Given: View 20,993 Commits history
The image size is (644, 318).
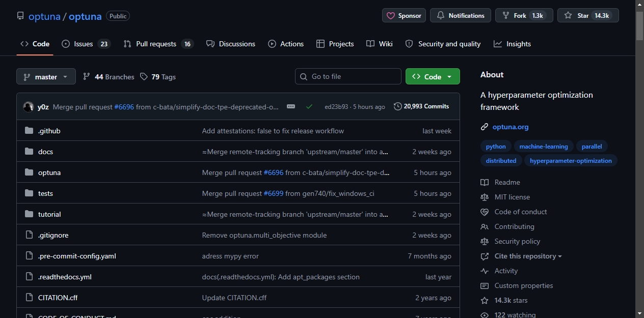Looking at the screenshot, I should click(x=421, y=106).
